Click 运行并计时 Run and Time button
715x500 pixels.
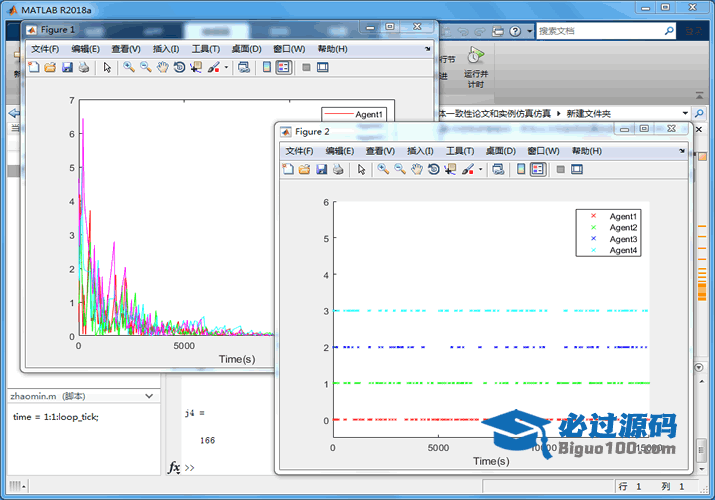476,67
